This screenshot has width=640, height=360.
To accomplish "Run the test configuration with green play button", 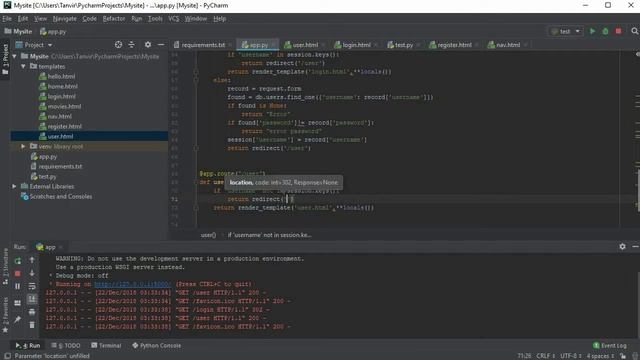I will (592, 31).
